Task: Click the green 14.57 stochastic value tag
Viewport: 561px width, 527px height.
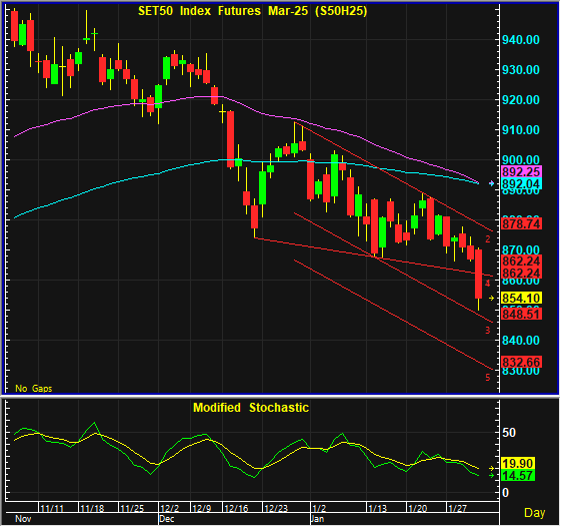Action: tap(518, 475)
